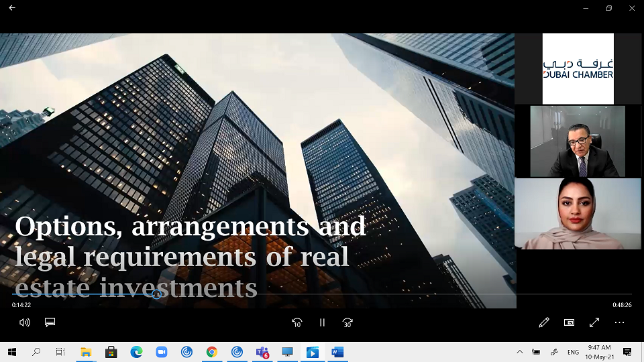
Task: Open Google Chrome from taskbar
Action: pyautogui.click(x=211, y=352)
